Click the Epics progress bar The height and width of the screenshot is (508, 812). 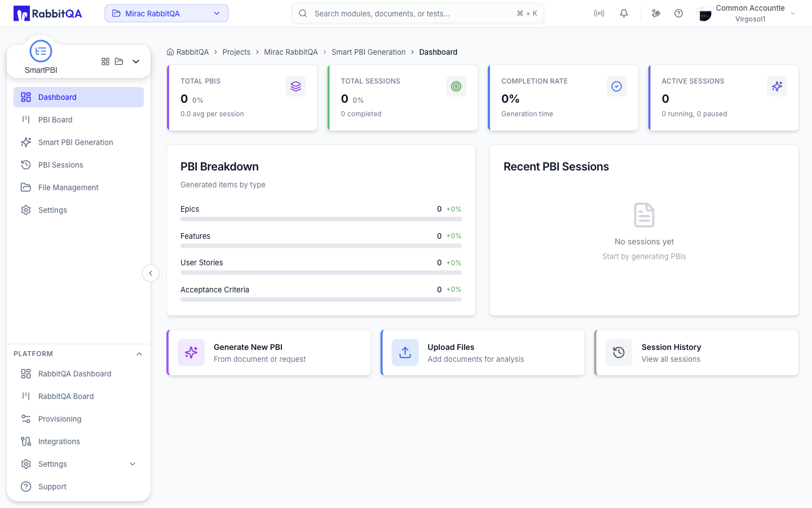click(321, 219)
